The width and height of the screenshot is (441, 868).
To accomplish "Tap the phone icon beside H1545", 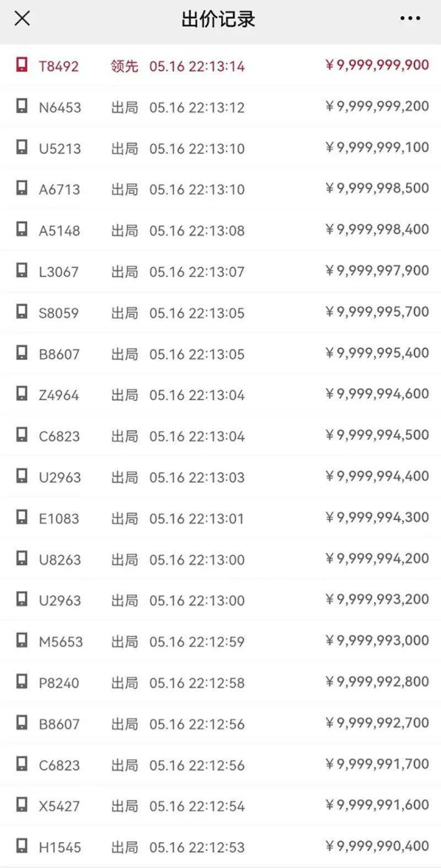I will (x=21, y=847).
